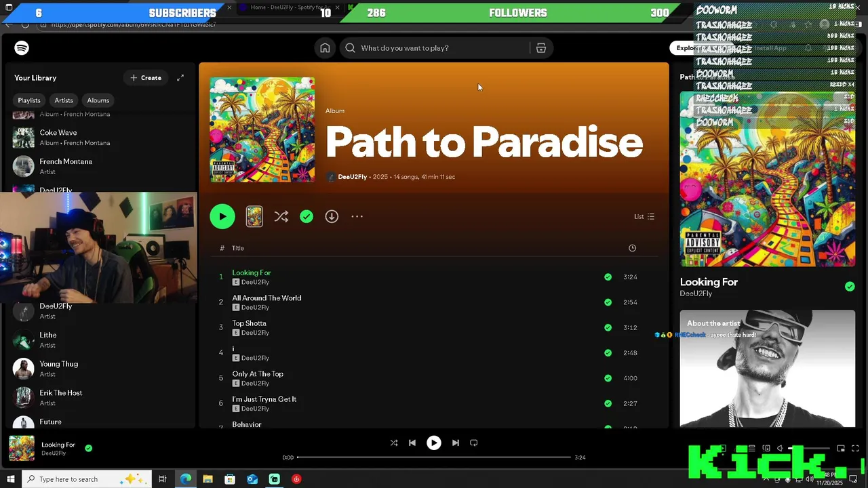Viewport: 868px width, 488px height.
Task: Download the album with the arrow icon
Action: click(x=332, y=217)
